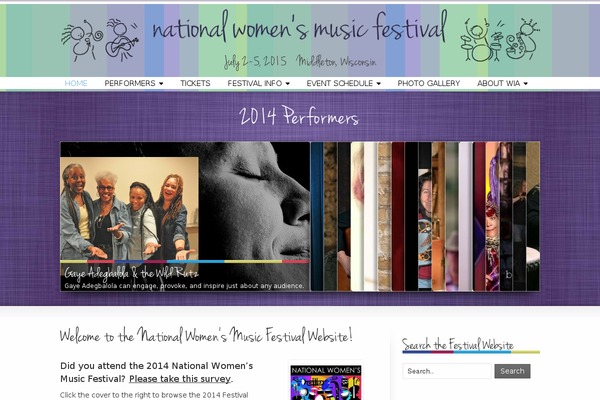This screenshot has height=400, width=600.
Task: Select the brick wall accordion slice
Action: pyautogui.click(x=384, y=216)
